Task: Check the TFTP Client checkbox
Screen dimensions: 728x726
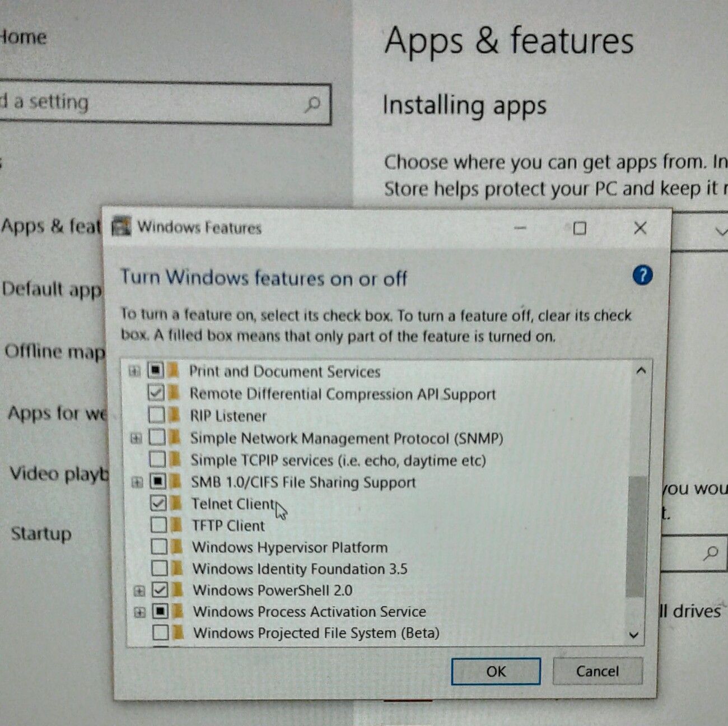Action: [159, 525]
